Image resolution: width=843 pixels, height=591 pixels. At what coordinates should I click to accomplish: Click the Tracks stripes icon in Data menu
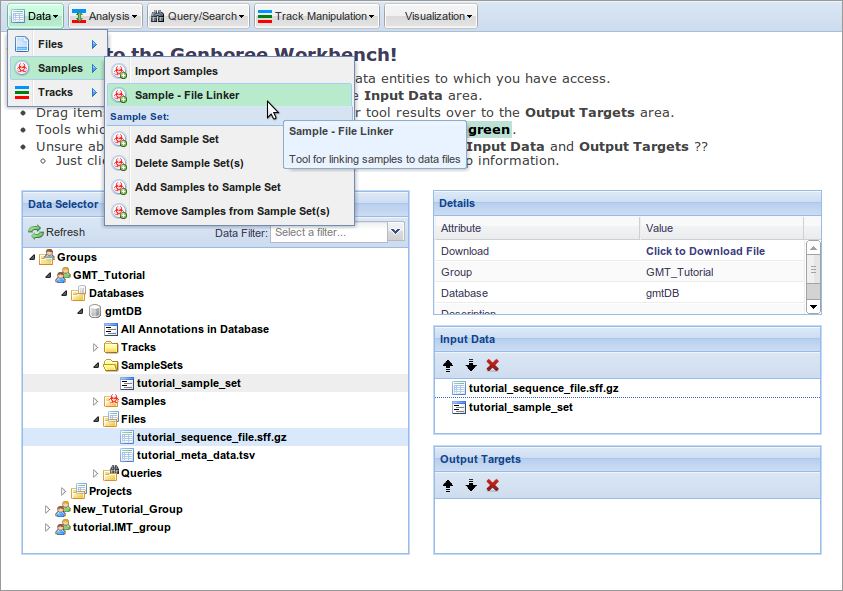pyautogui.click(x=22, y=92)
